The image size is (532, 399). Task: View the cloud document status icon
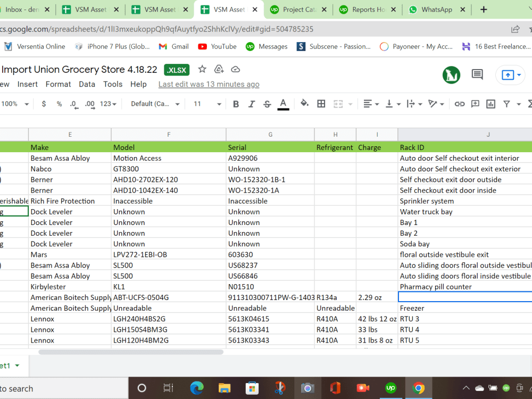pyautogui.click(x=236, y=70)
